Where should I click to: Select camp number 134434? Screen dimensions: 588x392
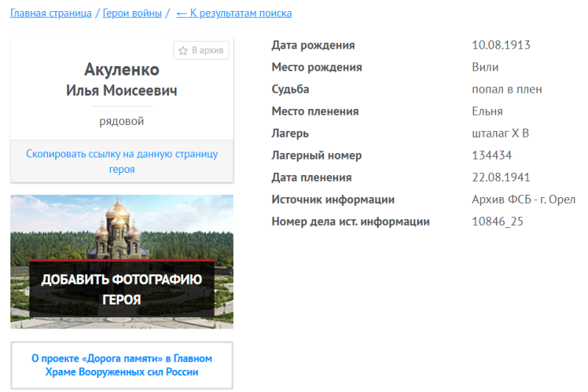pyautogui.click(x=492, y=155)
